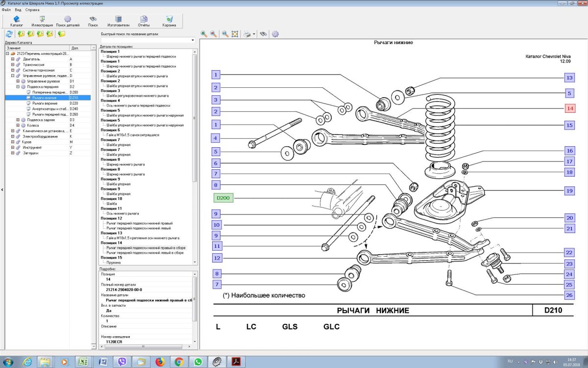Open Viber from the Windows taskbar
The width and height of the screenshot is (588, 368).
(x=122, y=362)
